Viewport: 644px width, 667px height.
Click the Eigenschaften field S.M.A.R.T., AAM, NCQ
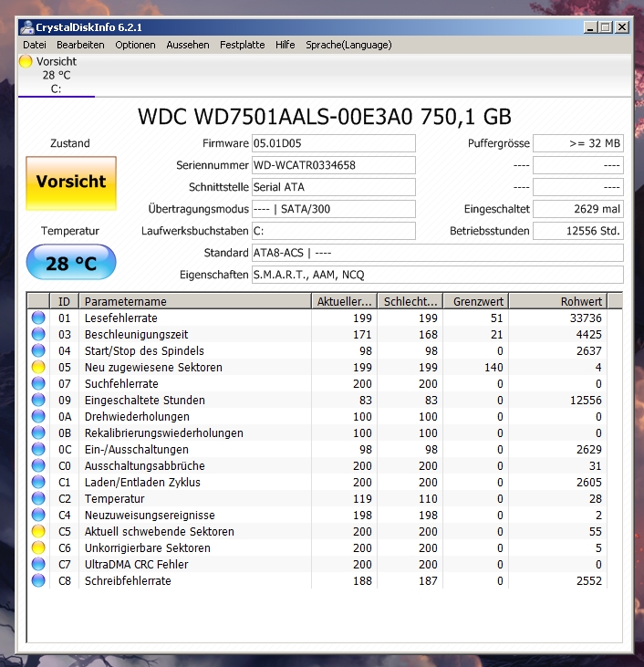click(x=438, y=275)
